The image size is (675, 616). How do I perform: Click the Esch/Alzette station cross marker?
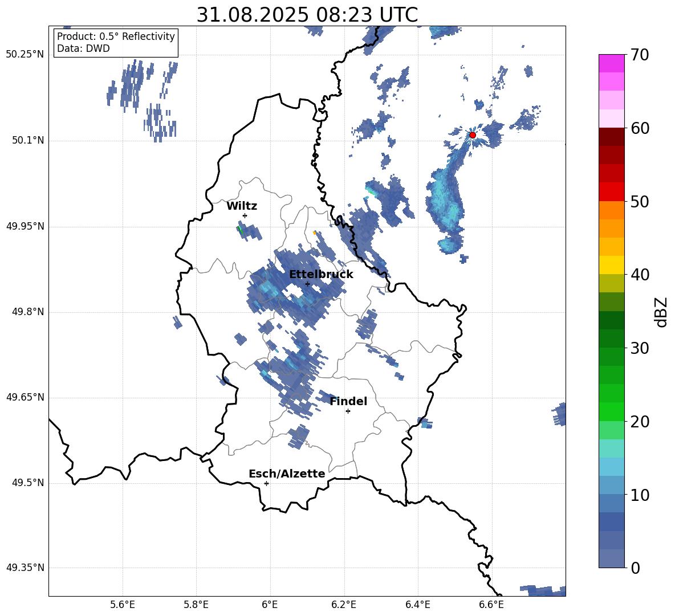pos(266,483)
